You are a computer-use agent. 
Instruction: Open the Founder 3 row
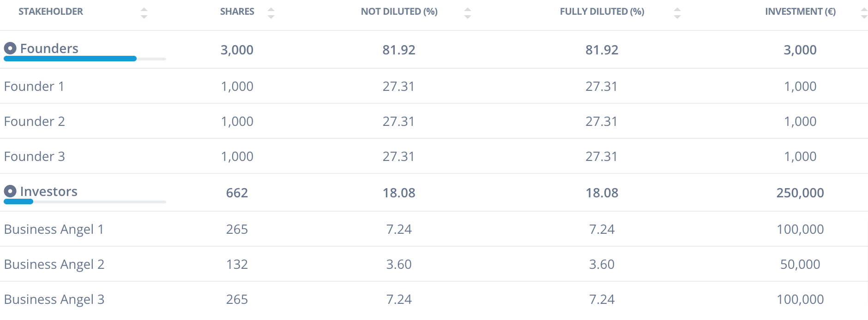tap(434, 156)
